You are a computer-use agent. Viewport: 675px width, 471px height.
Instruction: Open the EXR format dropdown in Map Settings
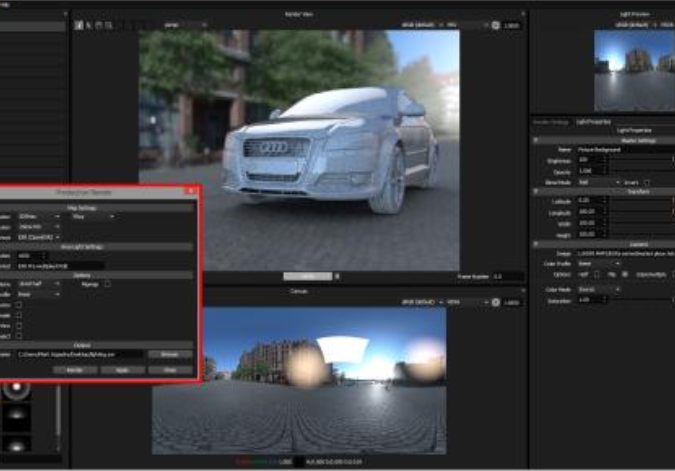(39, 237)
